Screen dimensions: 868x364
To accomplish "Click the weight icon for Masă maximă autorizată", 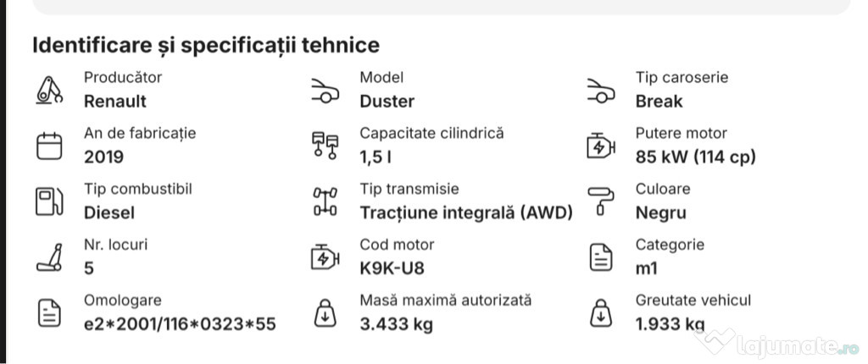I will point(325,312).
